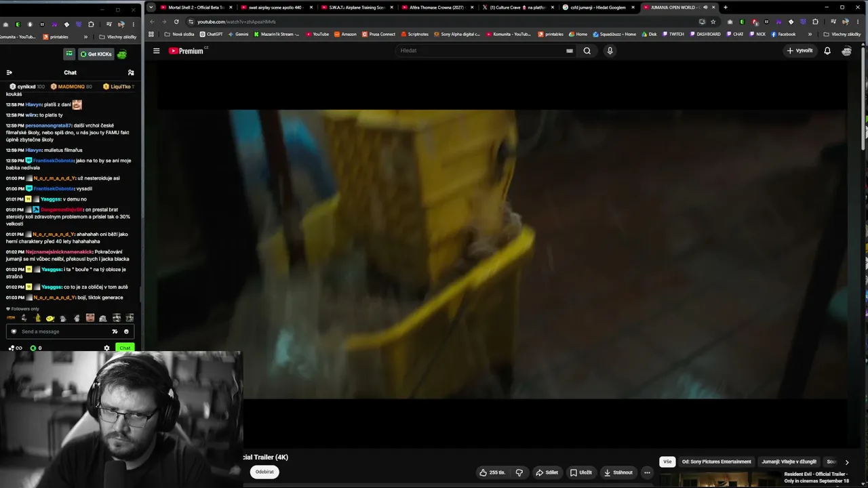The width and height of the screenshot is (868, 488).
Task: Open the YouTube account avatar menu
Action: click(x=846, y=51)
